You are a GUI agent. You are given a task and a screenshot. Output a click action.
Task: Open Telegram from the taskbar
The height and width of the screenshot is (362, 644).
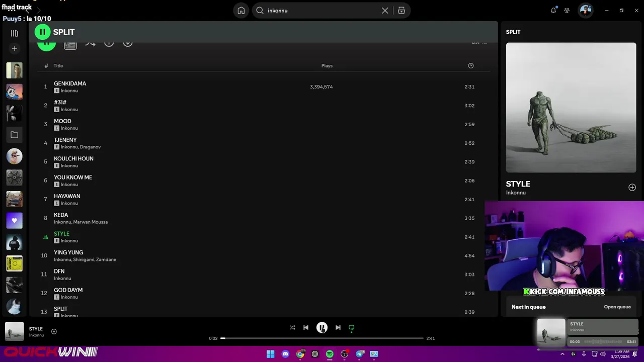pos(359,354)
